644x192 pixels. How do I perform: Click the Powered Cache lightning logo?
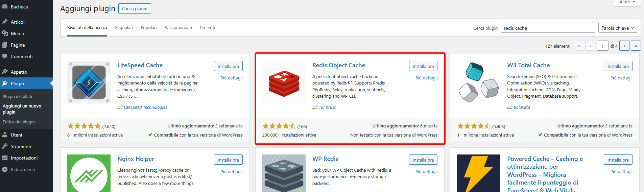[479, 173]
